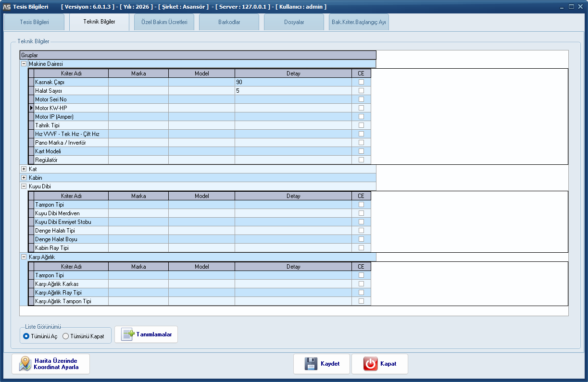Screen dimensions: 588x382
Task: Collapse the Karşı Ağırlık group
Action: pos(24,257)
